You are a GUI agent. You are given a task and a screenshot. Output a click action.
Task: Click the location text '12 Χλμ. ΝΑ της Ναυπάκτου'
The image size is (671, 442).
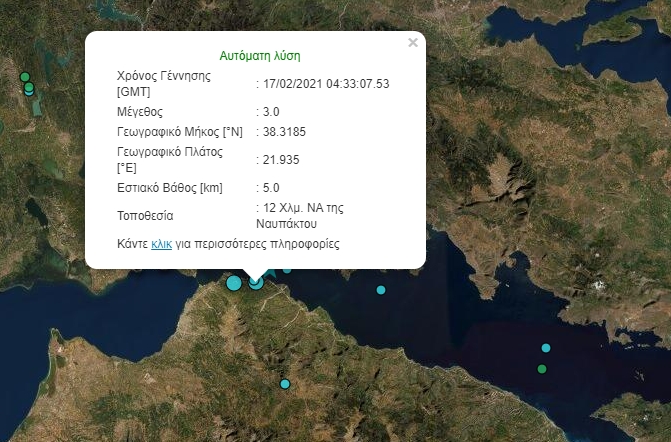click(300, 216)
